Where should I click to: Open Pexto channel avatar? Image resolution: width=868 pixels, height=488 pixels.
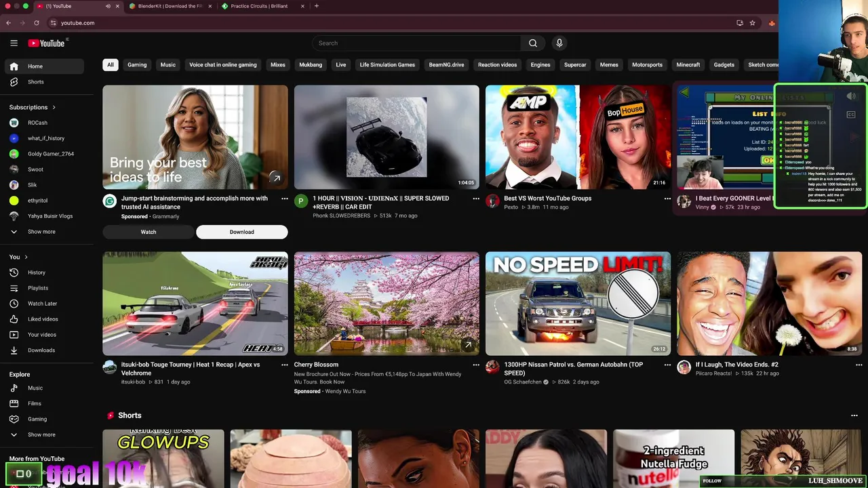492,201
